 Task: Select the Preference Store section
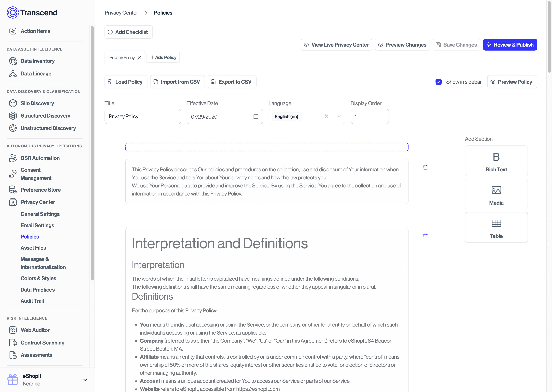point(41,190)
